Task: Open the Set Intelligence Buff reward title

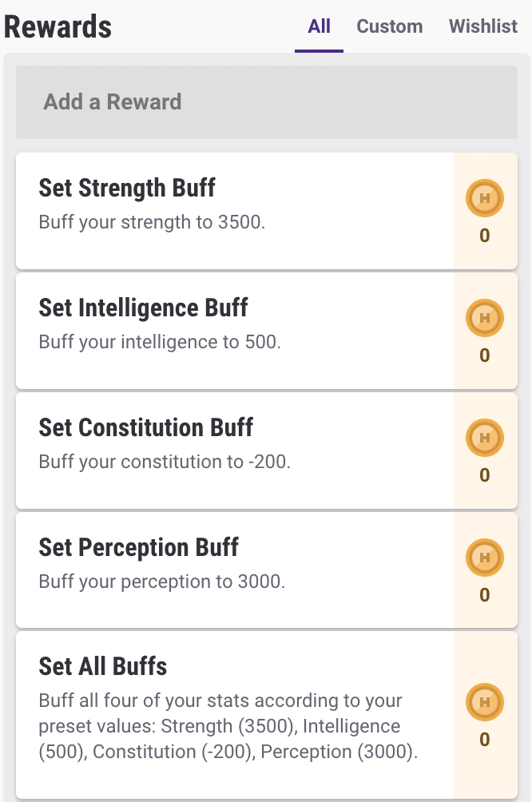Action: 143,308
